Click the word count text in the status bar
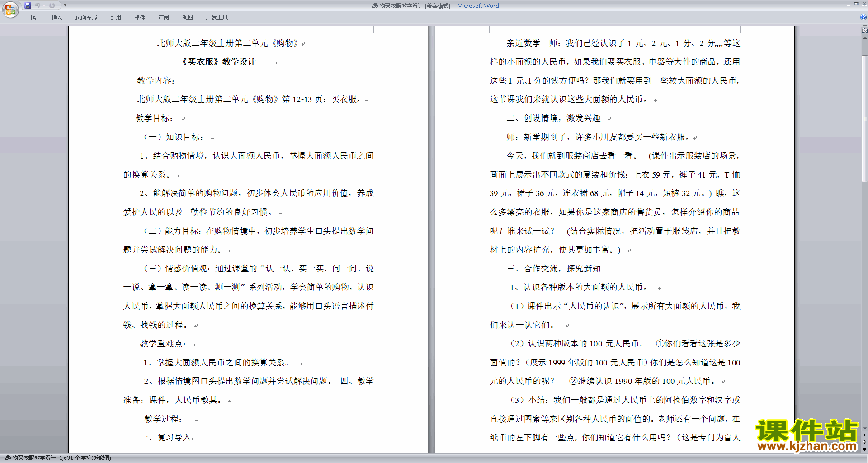The height and width of the screenshot is (463, 868). click(59, 458)
